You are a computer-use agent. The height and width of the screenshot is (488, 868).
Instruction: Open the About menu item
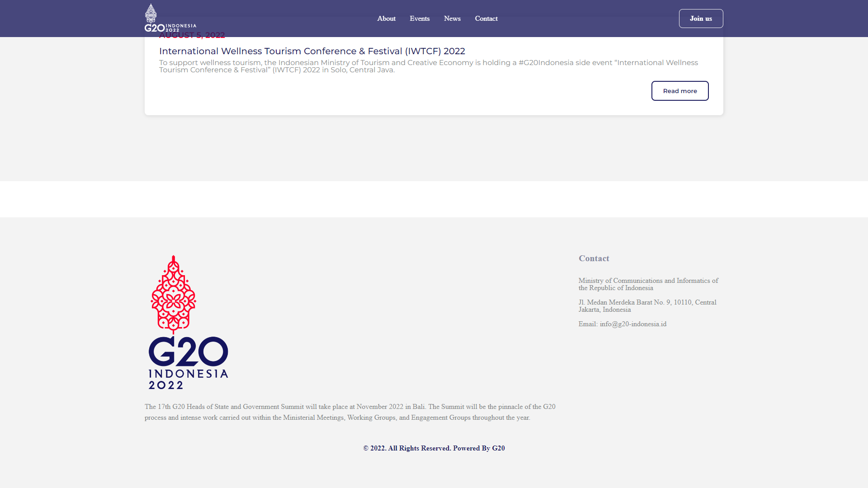point(387,19)
